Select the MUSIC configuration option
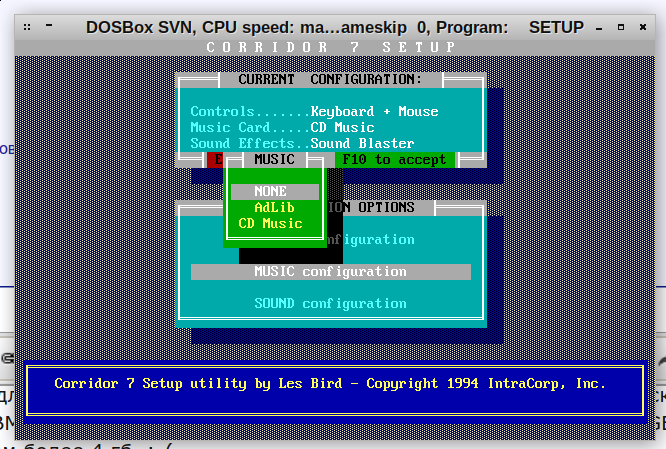Viewport: 666px width, 449px height. [x=331, y=272]
